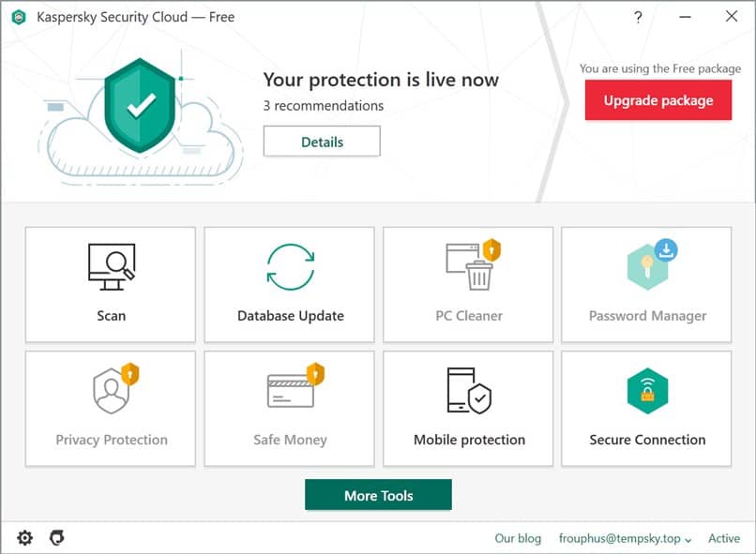Click 'You are using the Free package' text
Image resolution: width=756 pixels, height=554 pixels.
point(660,68)
